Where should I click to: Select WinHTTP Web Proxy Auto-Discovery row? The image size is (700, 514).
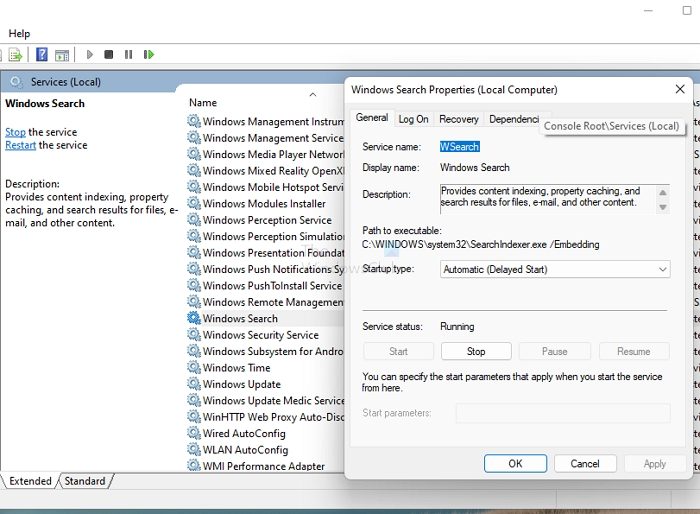click(266, 417)
